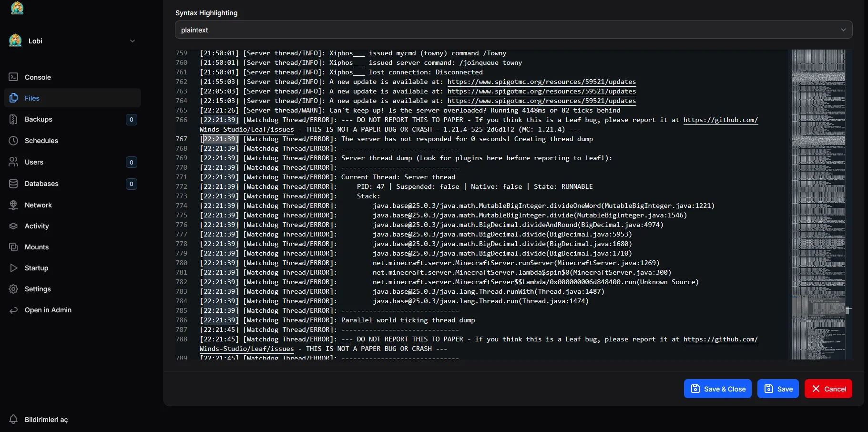Image resolution: width=868 pixels, height=432 pixels.
Task: Click the Save & Close button
Action: point(718,389)
